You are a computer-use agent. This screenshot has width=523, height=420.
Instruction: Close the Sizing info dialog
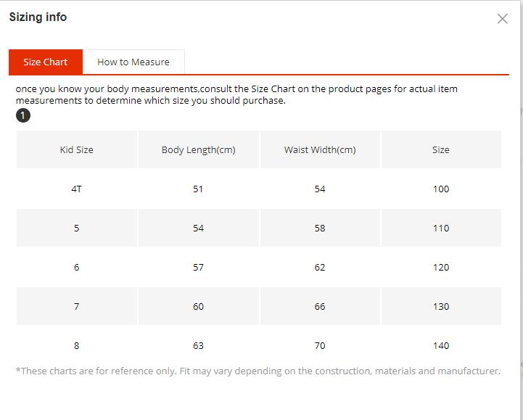502,19
